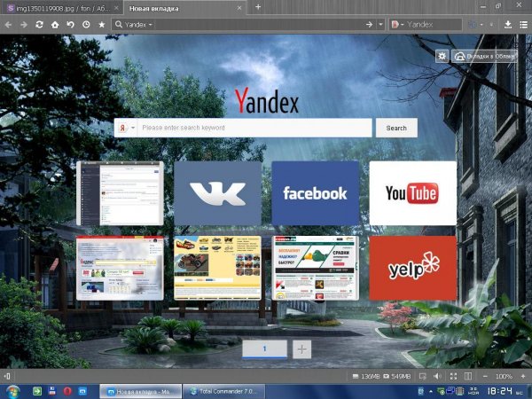Image resolution: width=532 pixels, height=399 pixels.
Task: Expand the address bar history dropdown
Action: pyautogui.click(x=380, y=25)
